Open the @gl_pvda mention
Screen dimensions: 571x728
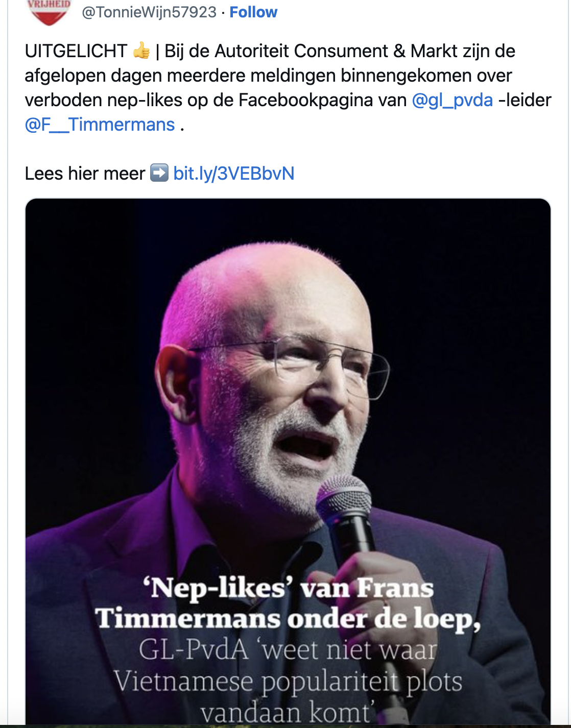[x=452, y=100]
